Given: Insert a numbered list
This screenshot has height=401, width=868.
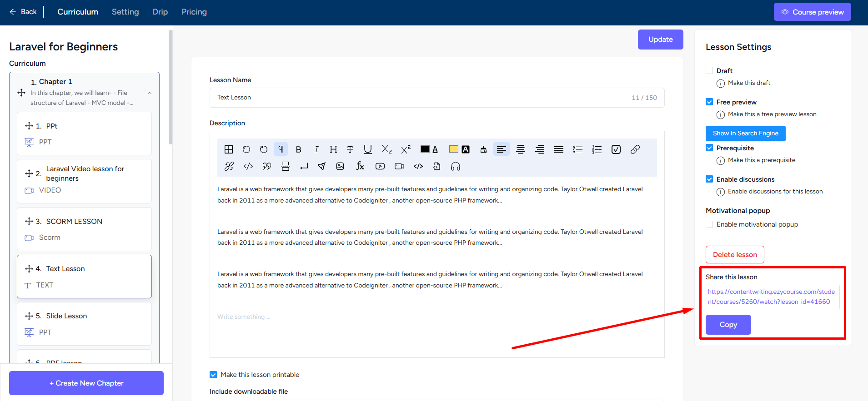Looking at the screenshot, I should point(597,149).
